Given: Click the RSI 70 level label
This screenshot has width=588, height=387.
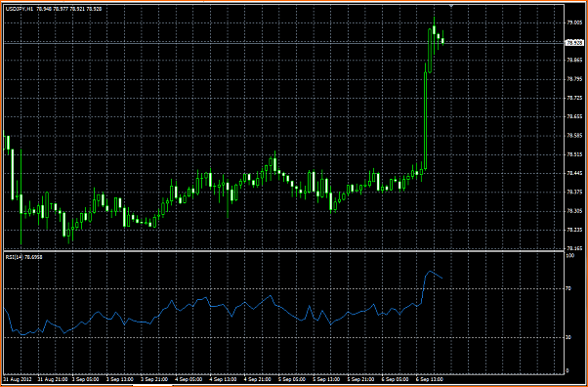Looking at the screenshot, I should [568, 288].
